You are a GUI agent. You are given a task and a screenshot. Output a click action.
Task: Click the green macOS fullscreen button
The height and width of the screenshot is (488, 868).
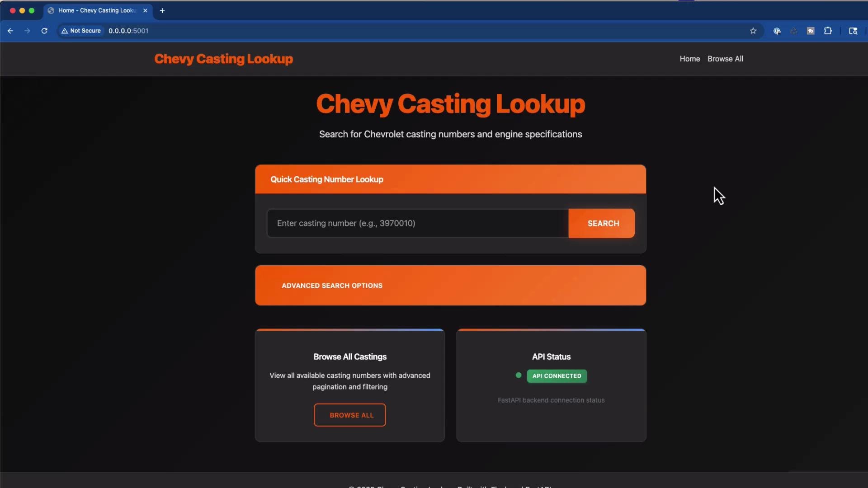click(x=32, y=10)
